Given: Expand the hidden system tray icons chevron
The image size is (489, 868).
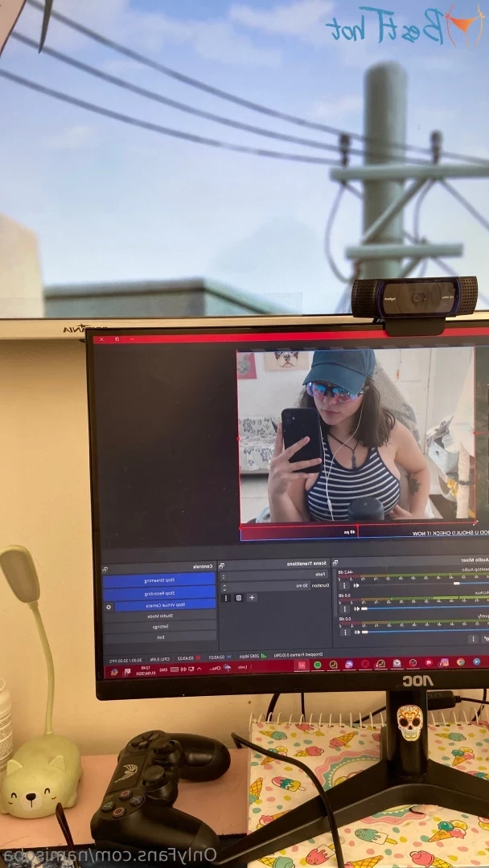Looking at the screenshot, I should 199,669.
